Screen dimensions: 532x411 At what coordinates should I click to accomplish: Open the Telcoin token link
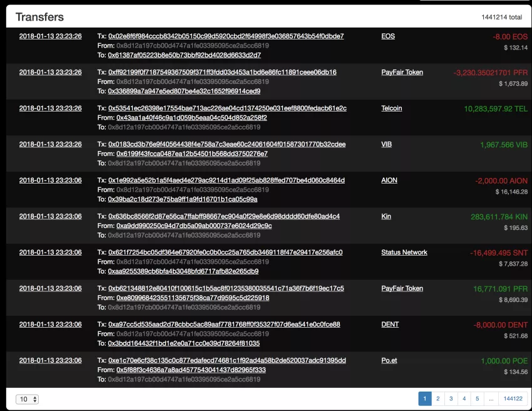(392, 108)
